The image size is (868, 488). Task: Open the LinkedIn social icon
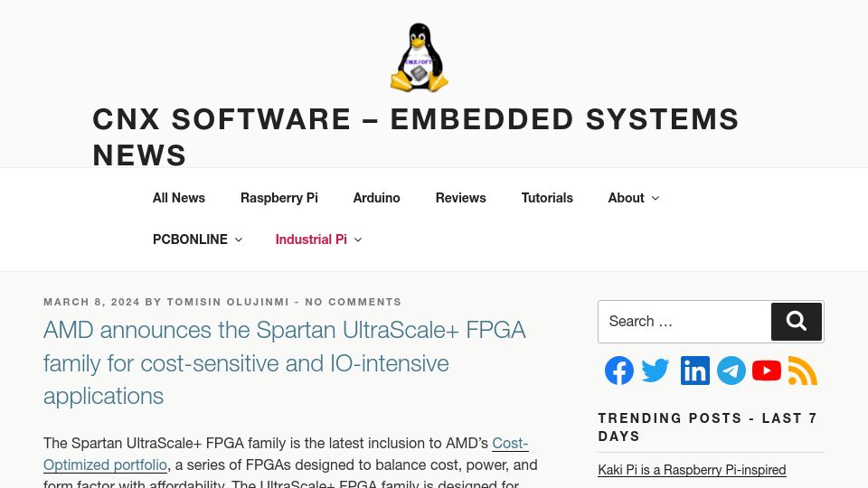(x=694, y=371)
